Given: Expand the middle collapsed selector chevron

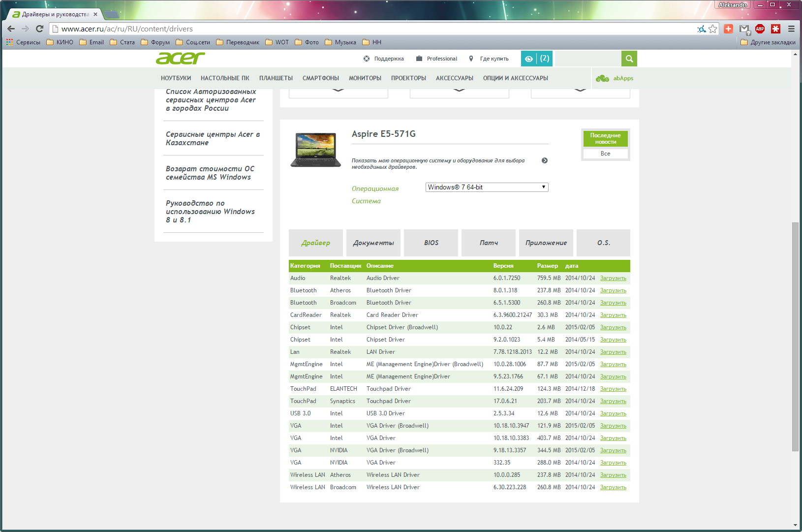Looking at the screenshot, I should coord(459,90).
